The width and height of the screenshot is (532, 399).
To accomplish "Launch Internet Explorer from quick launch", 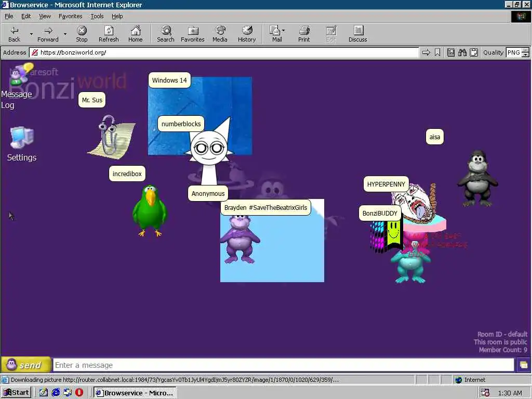I will (x=56, y=393).
